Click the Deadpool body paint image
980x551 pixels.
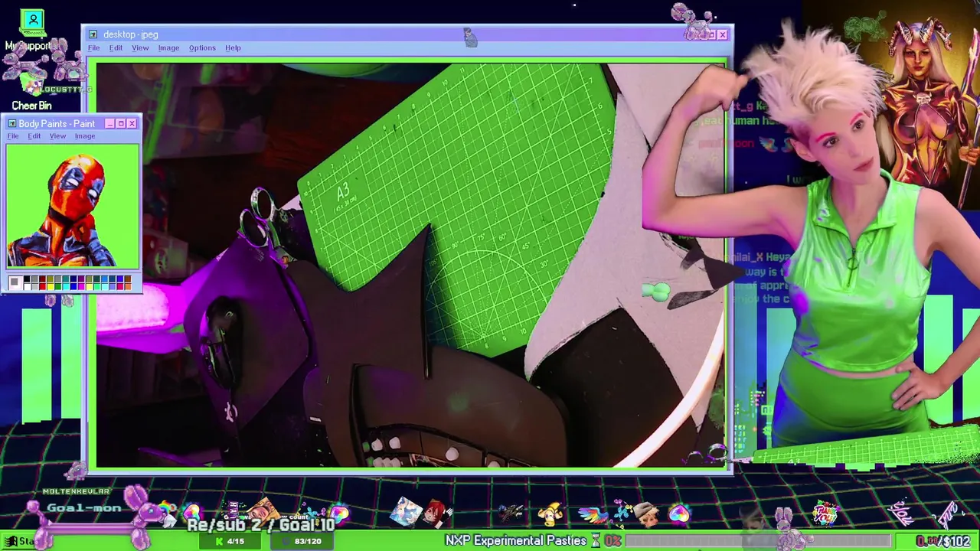pos(73,206)
